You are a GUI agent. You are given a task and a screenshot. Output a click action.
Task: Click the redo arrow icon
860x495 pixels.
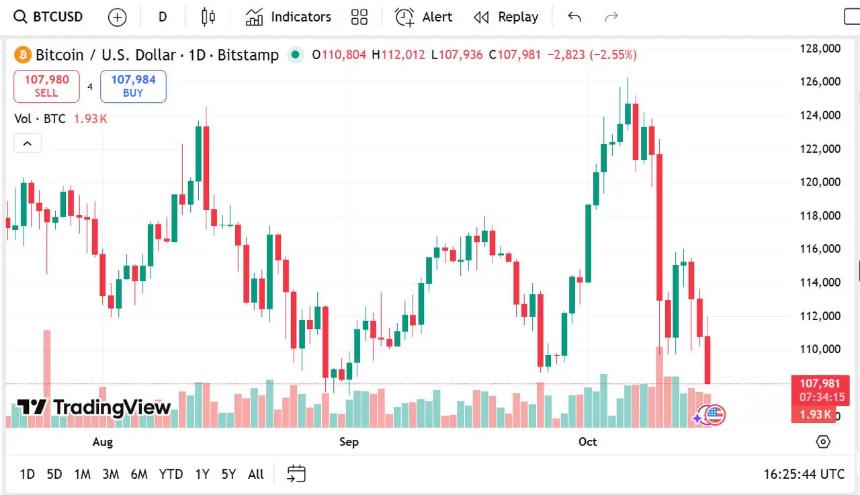tap(611, 17)
